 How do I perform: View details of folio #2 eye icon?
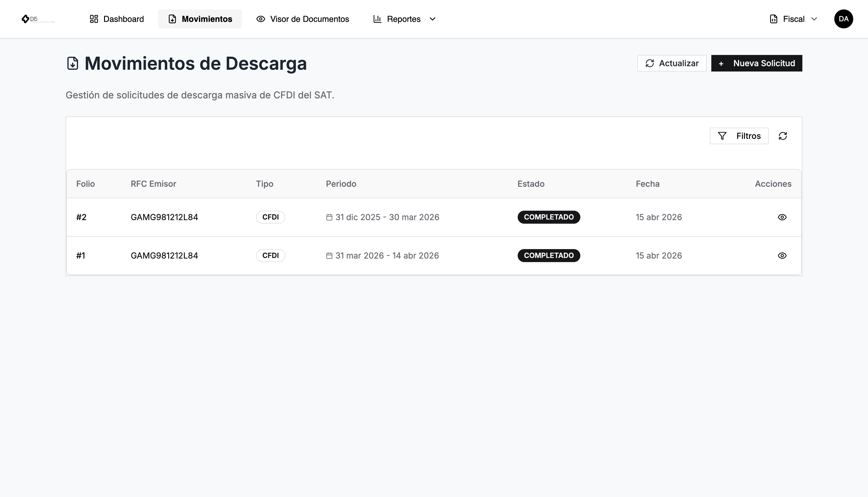[782, 217]
